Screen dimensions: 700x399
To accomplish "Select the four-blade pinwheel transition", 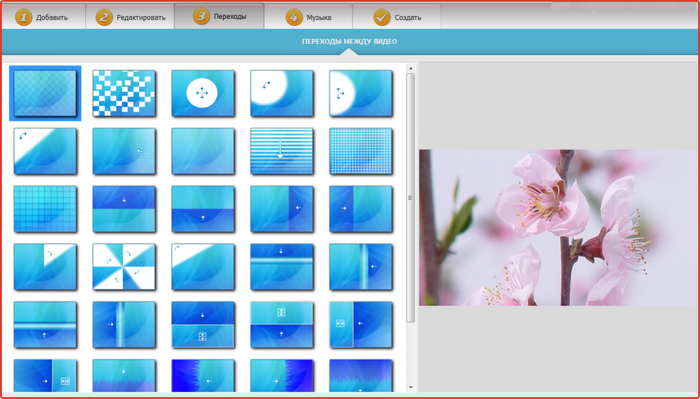I will pos(124,267).
